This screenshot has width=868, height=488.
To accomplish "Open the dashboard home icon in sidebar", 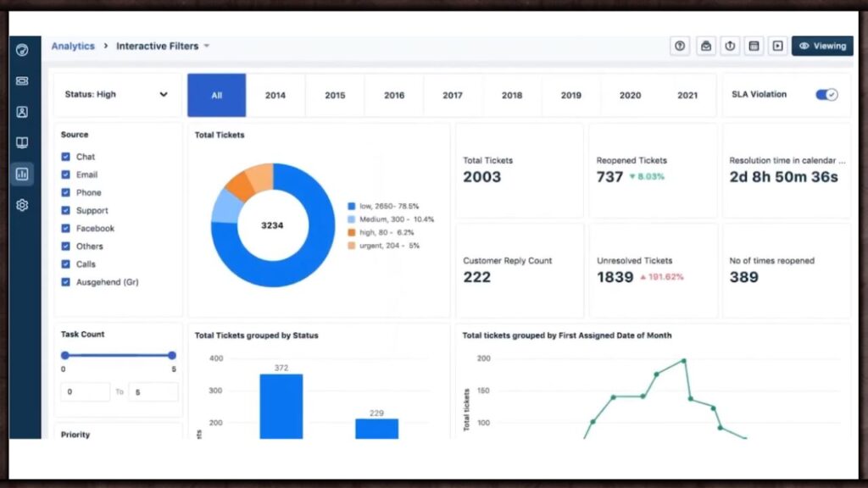I will tap(22, 50).
